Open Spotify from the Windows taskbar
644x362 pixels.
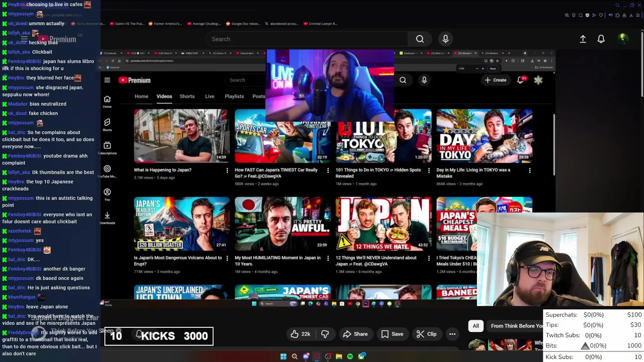350,356
